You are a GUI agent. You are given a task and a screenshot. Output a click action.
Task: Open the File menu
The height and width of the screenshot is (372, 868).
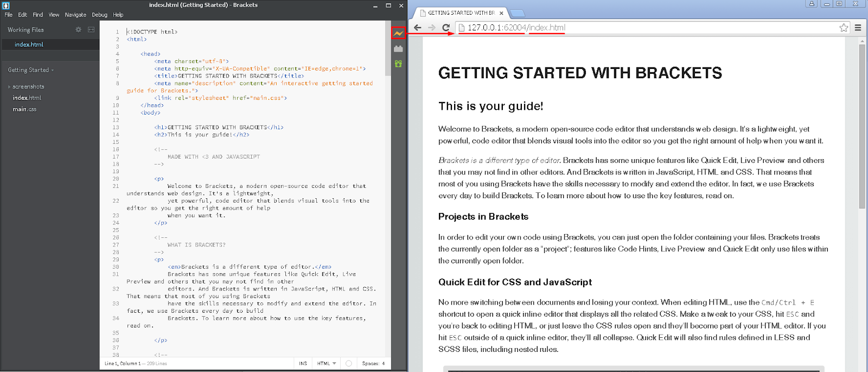(x=8, y=15)
